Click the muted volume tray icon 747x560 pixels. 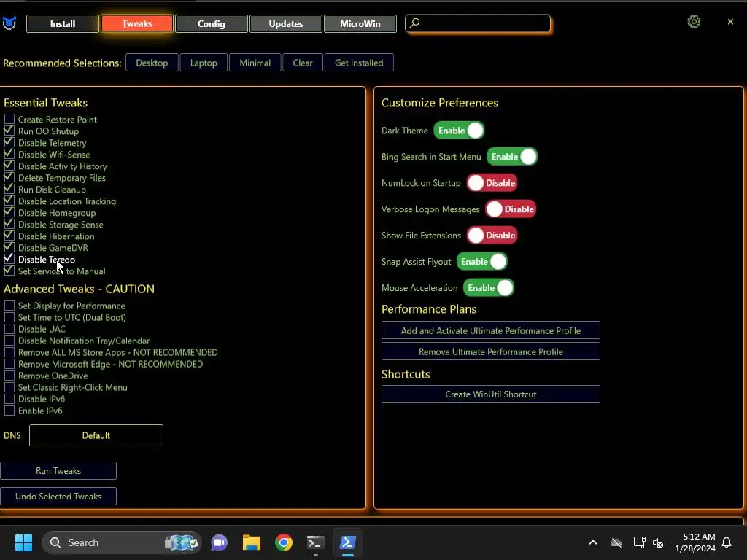(x=658, y=542)
